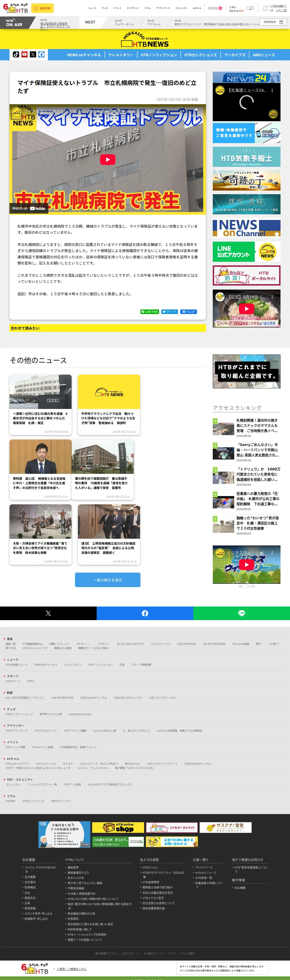Click the ご意見・ご感想はこちら link

tap(71, 969)
